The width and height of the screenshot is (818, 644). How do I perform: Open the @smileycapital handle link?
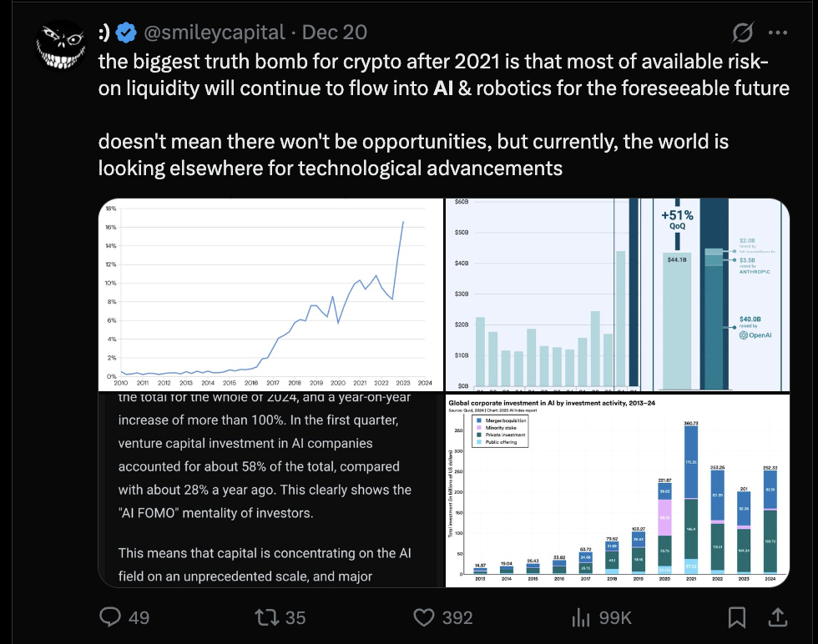pyautogui.click(x=214, y=33)
